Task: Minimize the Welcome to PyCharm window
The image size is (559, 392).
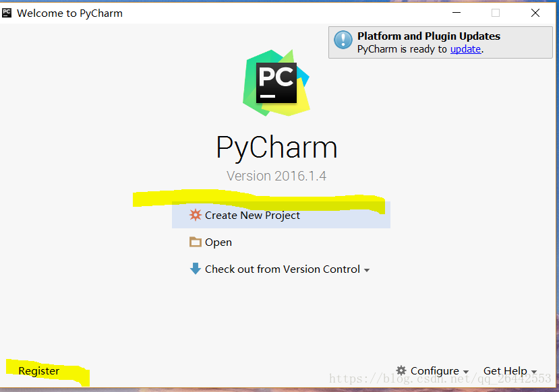Action: coord(457,13)
